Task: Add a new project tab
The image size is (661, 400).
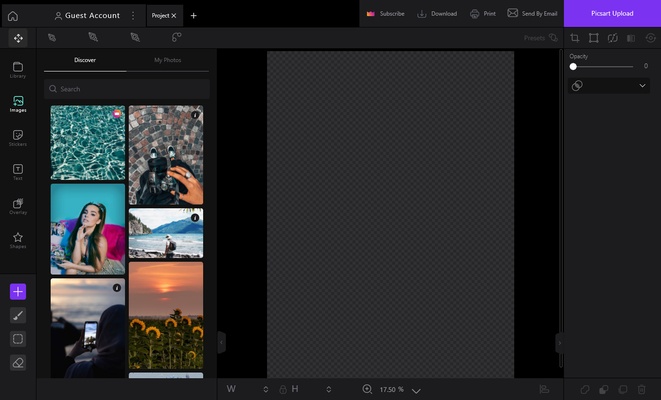Action: [x=193, y=16]
